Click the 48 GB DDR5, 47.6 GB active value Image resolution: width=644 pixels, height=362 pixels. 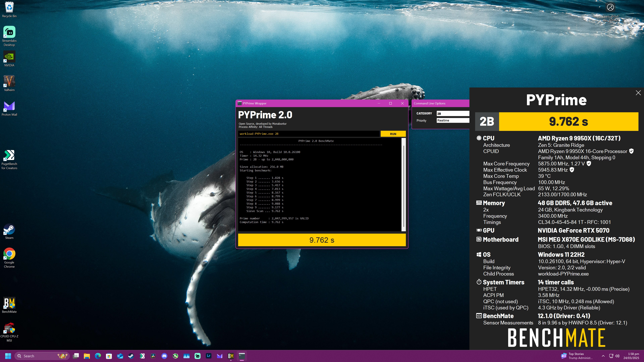pyautogui.click(x=575, y=203)
